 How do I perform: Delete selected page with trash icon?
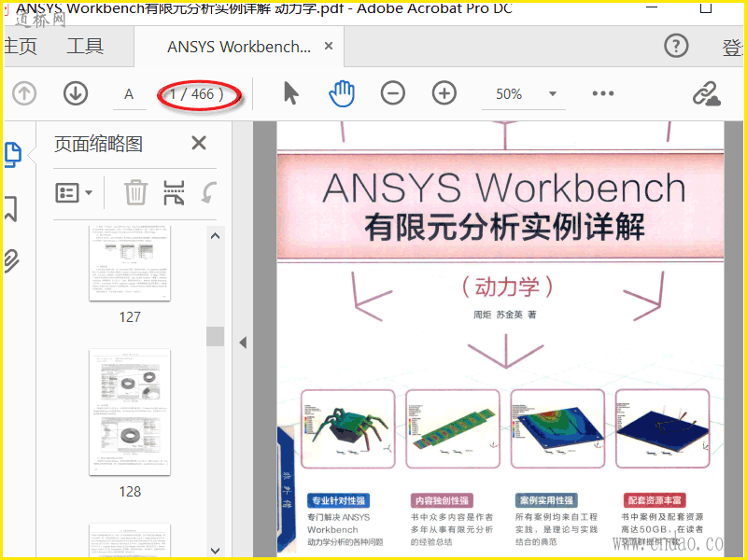click(x=135, y=192)
